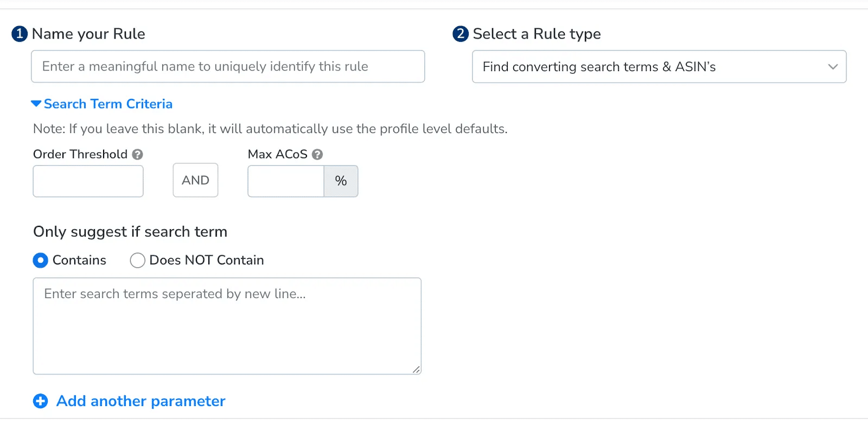Click the Add another parameter link
The width and height of the screenshot is (868, 430).
coord(141,401)
